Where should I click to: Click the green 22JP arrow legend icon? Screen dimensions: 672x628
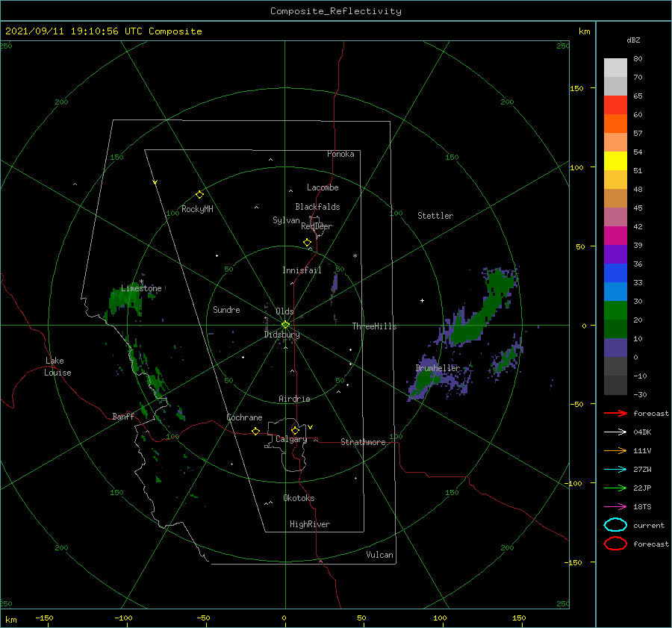click(x=615, y=488)
